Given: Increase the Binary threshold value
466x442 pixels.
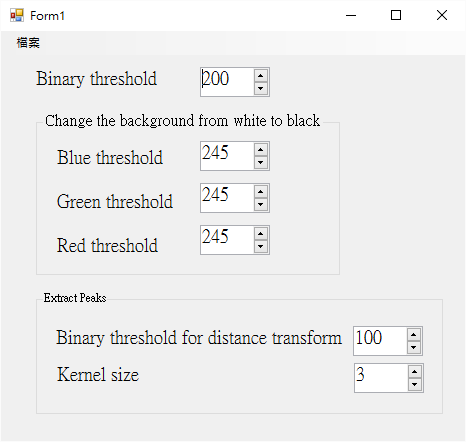Looking at the screenshot, I should pos(261,76).
